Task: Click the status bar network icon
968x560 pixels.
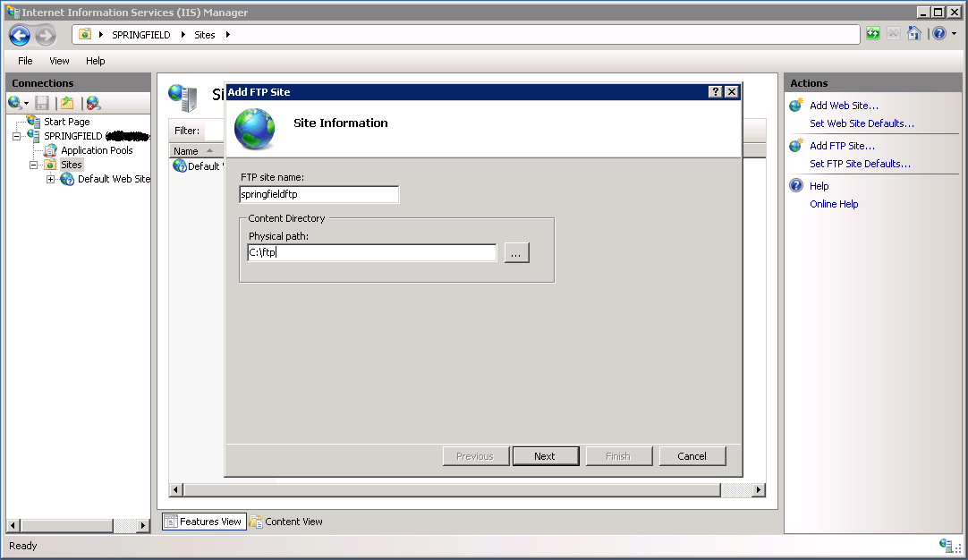Action: click(945, 545)
